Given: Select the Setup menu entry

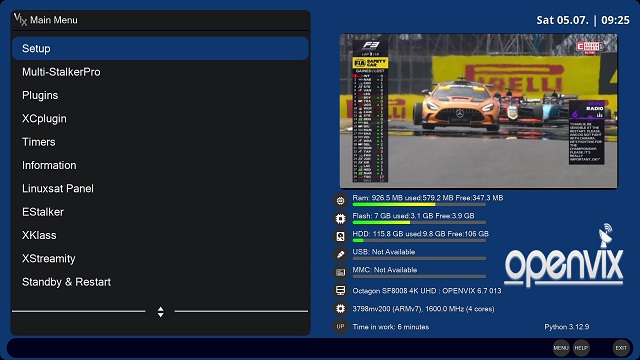Looking at the screenshot, I should tap(160, 49).
